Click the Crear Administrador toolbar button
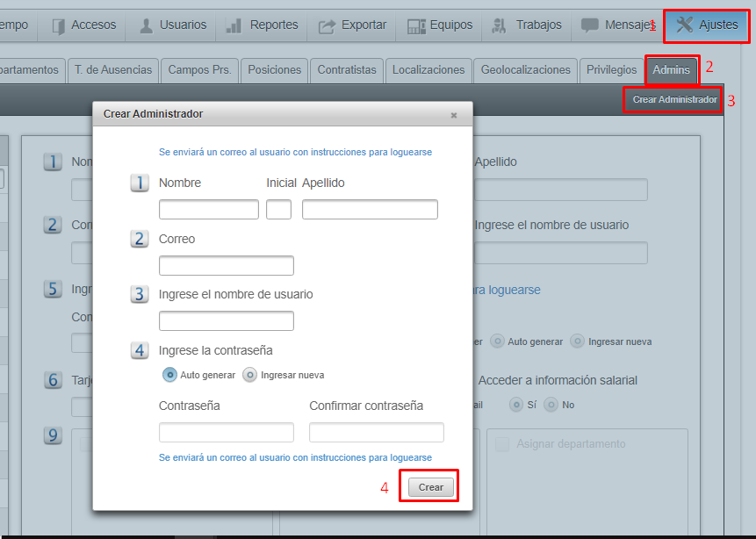 [x=674, y=100]
